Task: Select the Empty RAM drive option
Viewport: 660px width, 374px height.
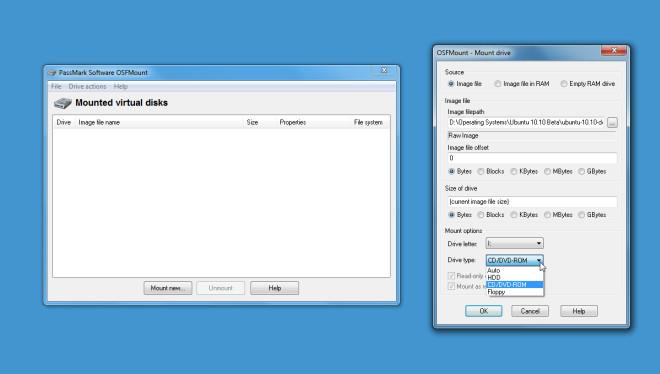Action: coord(564,84)
